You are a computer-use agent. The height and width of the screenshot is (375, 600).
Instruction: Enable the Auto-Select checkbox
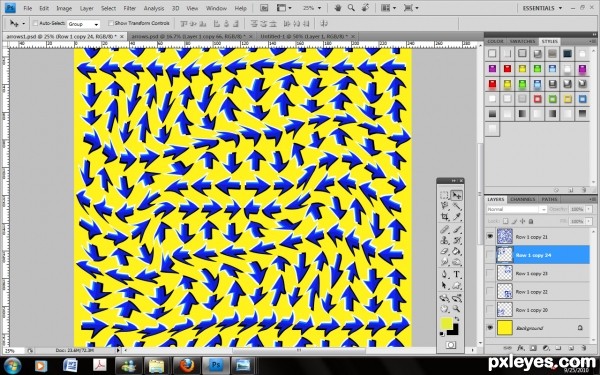pos(35,23)
